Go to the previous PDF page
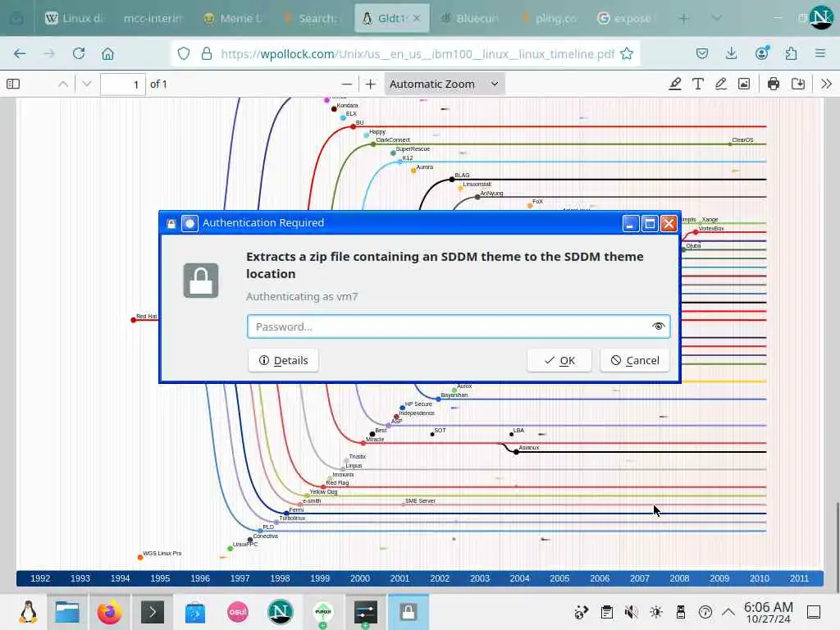840x630 pixels. point(62,84)
